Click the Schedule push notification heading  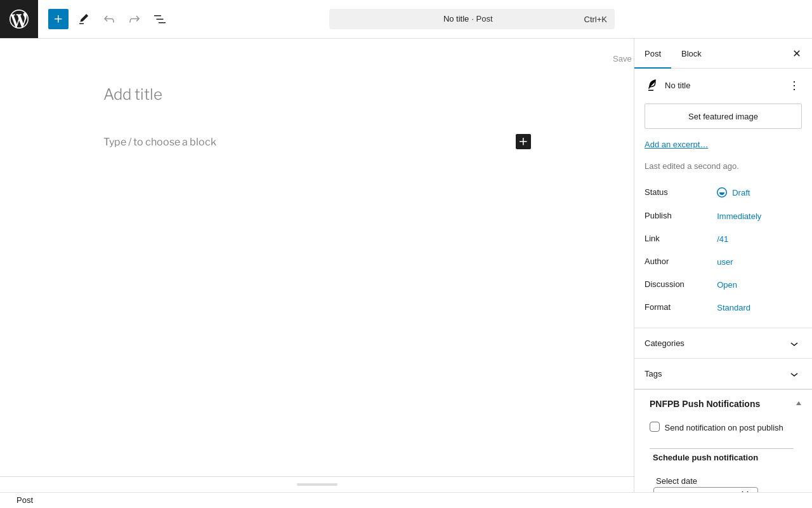[705, 457]
